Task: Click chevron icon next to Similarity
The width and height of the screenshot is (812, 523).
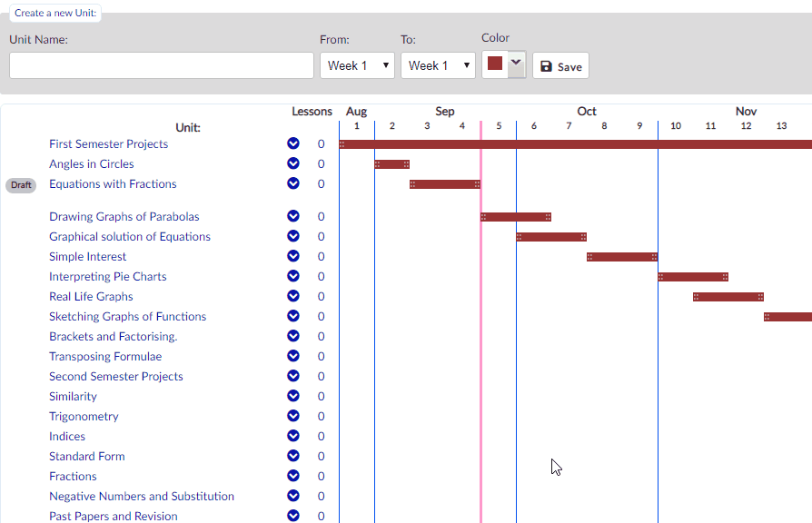Action: 293,396
